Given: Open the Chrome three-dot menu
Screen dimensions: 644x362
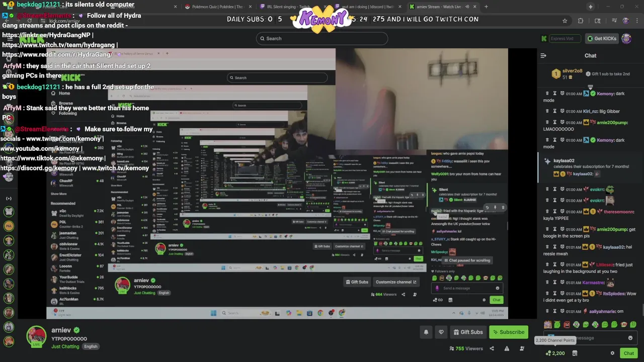Looking at the screenshot, I should (636, 21).
